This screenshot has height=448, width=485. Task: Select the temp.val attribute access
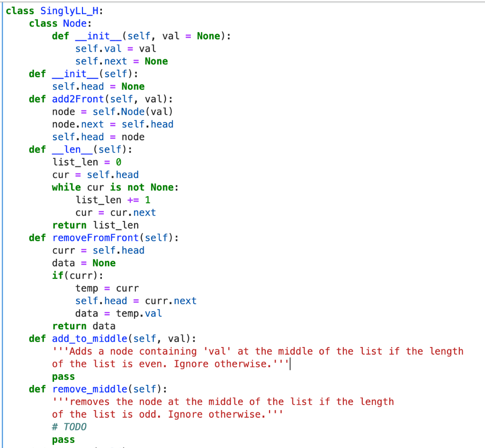[x=140, y=313]
